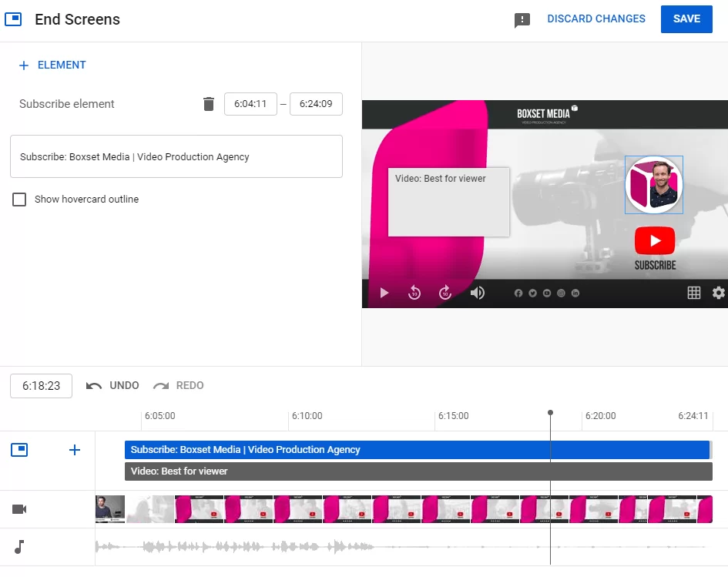Click the player settings gear icon

tap(718, 293)
